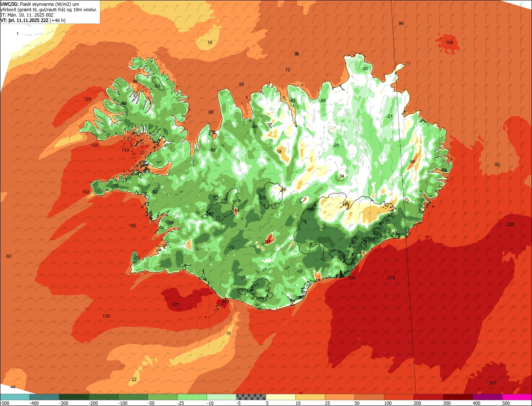The image size is (532, 406).
Task: Click the map value 150
Action: 95,145
